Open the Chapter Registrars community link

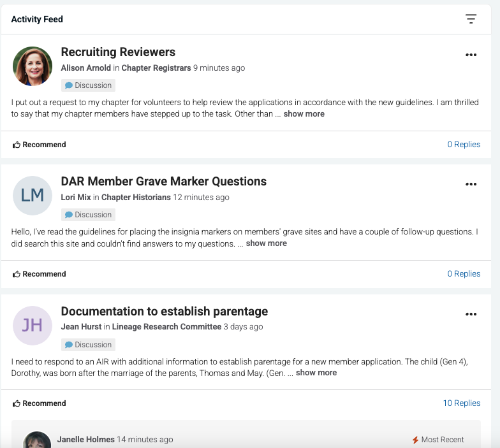click(156, 68)
